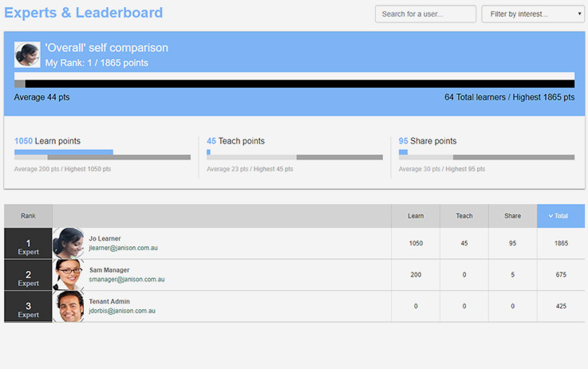Click "'Overall' self comparison" heading
Viewport: 588px width, 369px height.
pos(106,48)
